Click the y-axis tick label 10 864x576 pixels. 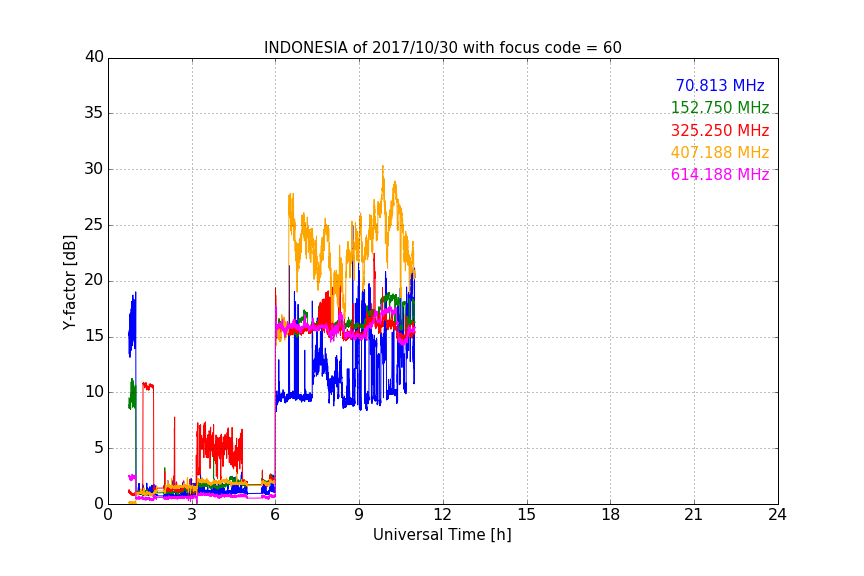tap(94, 392)
